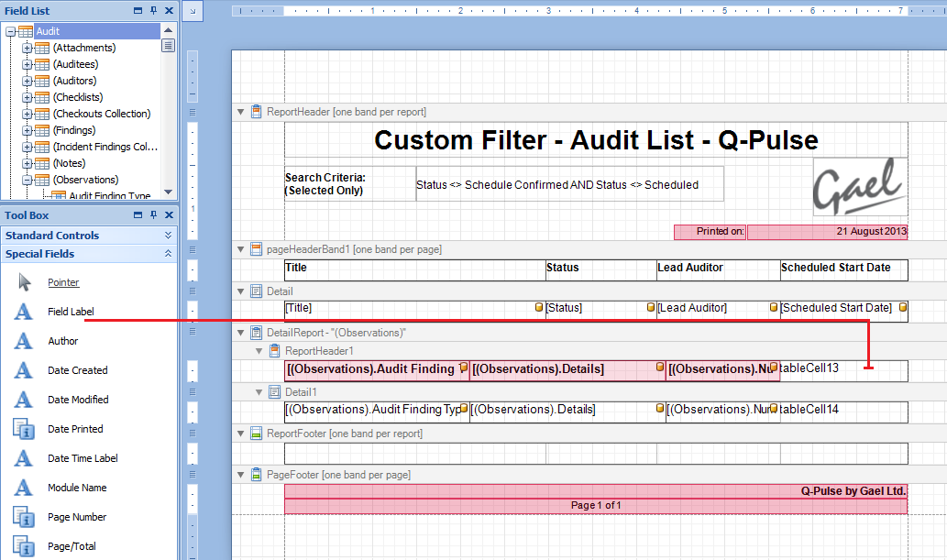Select (Findings) tree item
This screenshot has width=947, height=560.
74,130
